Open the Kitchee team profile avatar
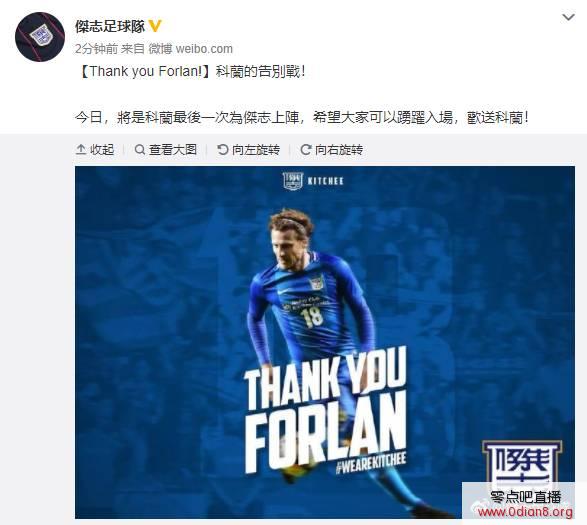The height and width of the screenshot is (525, 587). pyautogui.click(x=40, y=37)
